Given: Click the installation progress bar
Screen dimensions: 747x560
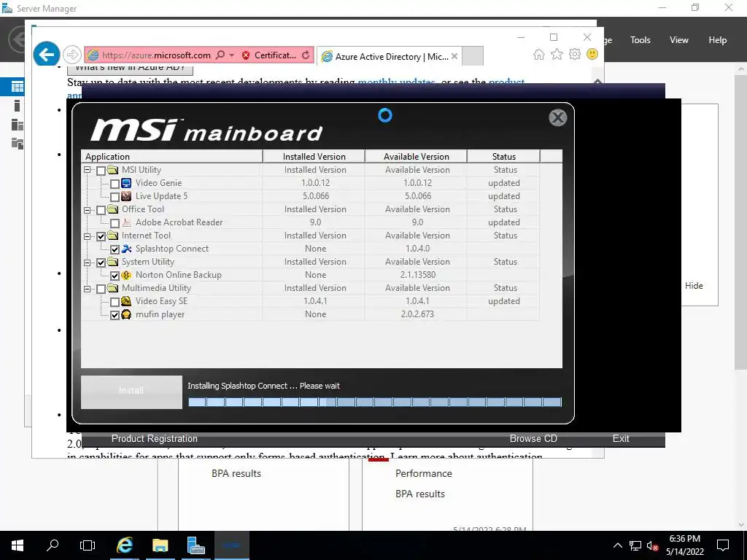Looking at the screenshot, I should (375, 402).
